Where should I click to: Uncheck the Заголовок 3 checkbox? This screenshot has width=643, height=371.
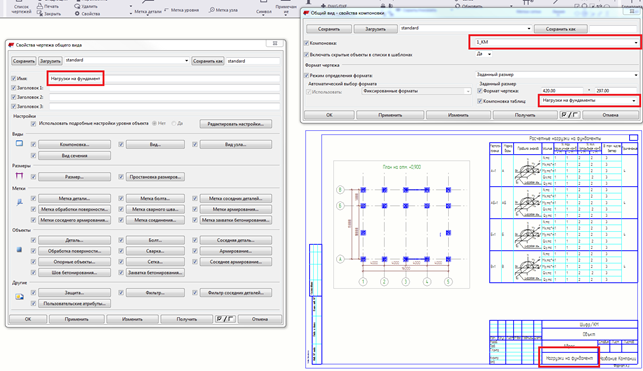click(x=14, y=107)
